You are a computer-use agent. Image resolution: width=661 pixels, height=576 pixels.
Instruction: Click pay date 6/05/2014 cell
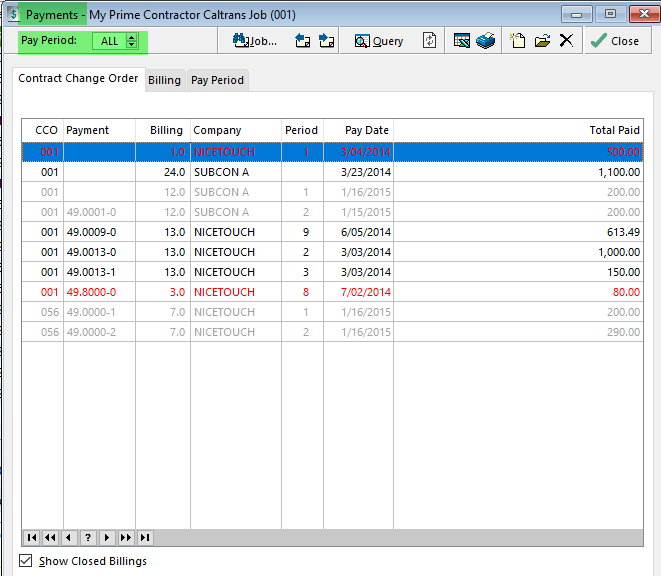(x=358, y=232)
